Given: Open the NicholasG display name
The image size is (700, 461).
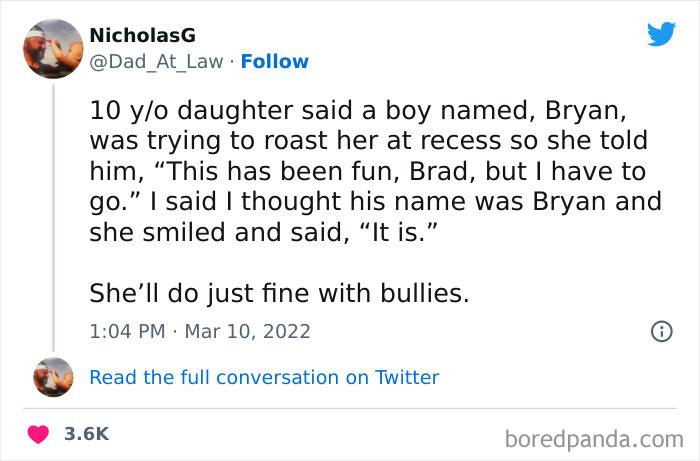Looking at the screenshot, I should point(143,36).
